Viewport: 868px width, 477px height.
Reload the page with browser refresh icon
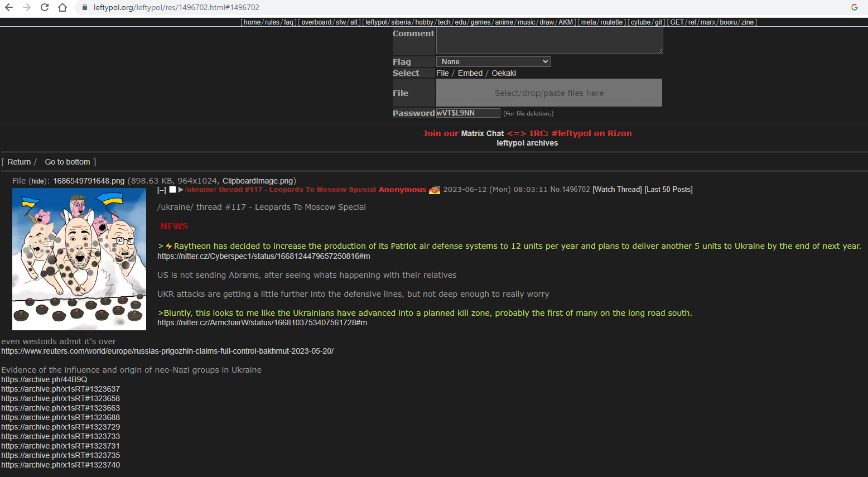pyautogui.click(x=45, y=7)
